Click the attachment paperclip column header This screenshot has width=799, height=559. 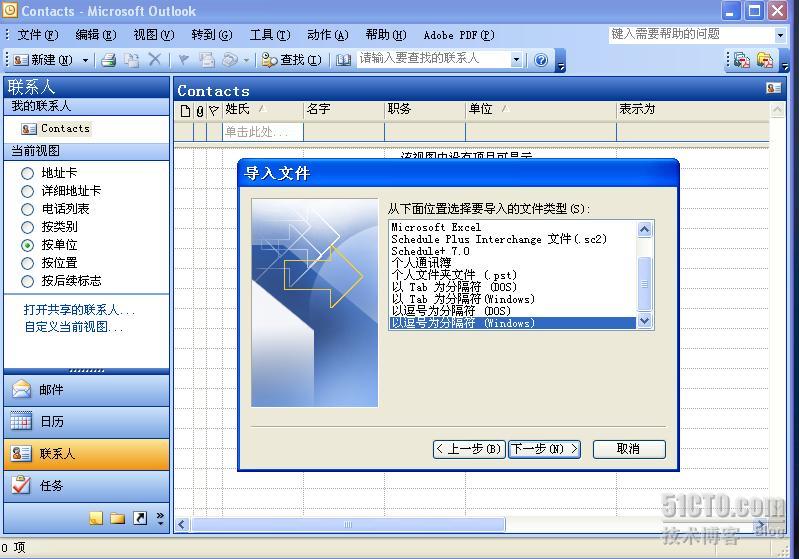200,111
